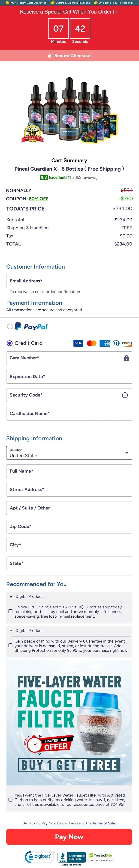Click the Visa card logo
The width and height of the screenshot is (139, 868).
point(78,343)
